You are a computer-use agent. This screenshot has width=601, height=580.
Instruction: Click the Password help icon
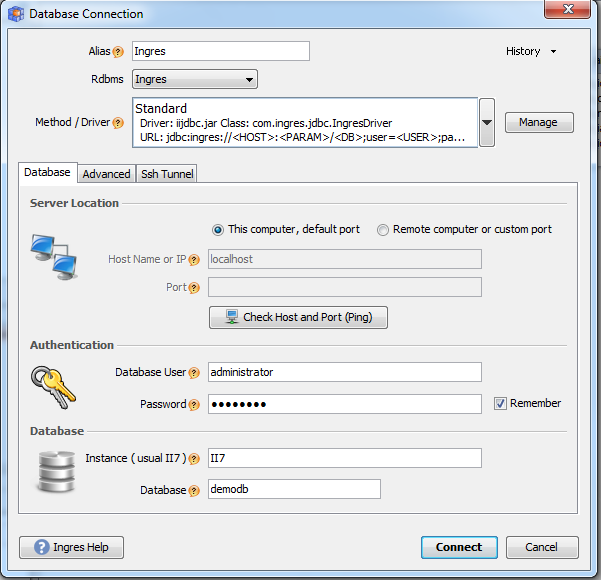(194, 405)
